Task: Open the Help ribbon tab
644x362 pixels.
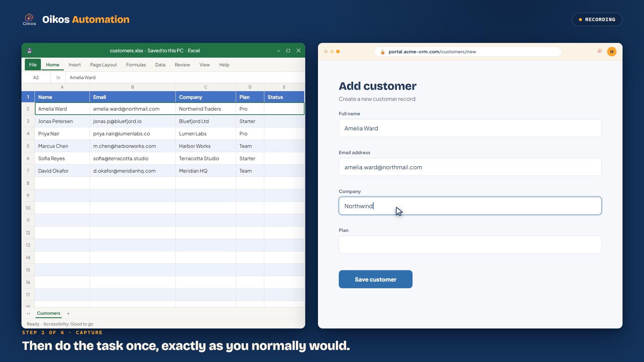Action: (224, 65)
